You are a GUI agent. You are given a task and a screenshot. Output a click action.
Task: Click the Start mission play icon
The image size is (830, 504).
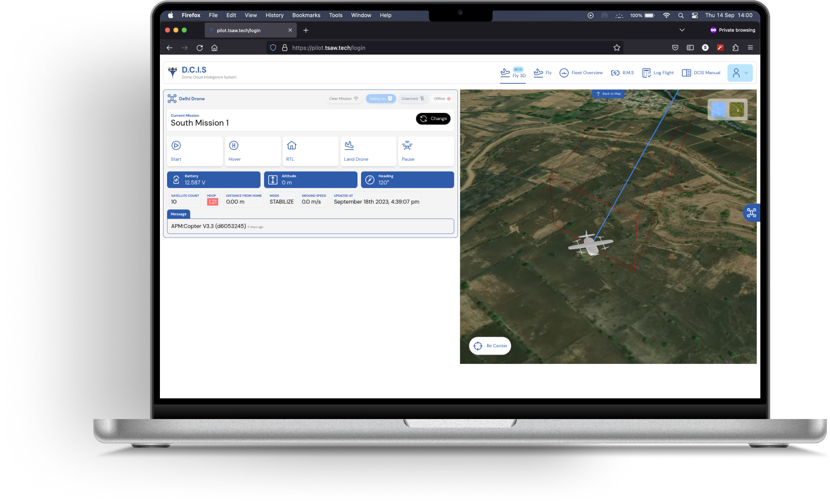click(x=176, y=146)
